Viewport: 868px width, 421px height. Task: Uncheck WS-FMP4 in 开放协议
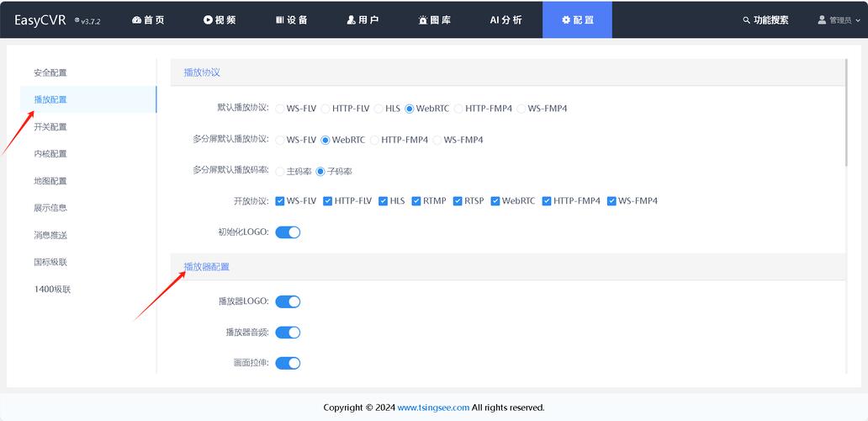[611, 201]
